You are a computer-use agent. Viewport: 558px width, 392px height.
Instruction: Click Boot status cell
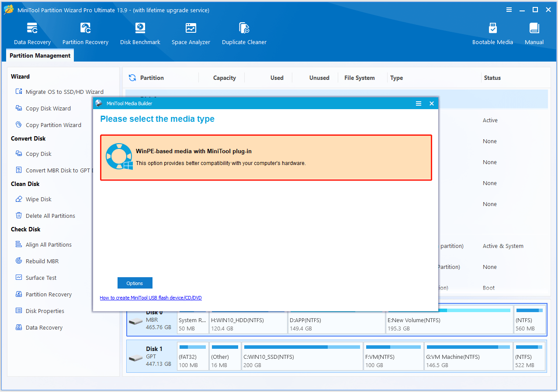coord(489,288)
